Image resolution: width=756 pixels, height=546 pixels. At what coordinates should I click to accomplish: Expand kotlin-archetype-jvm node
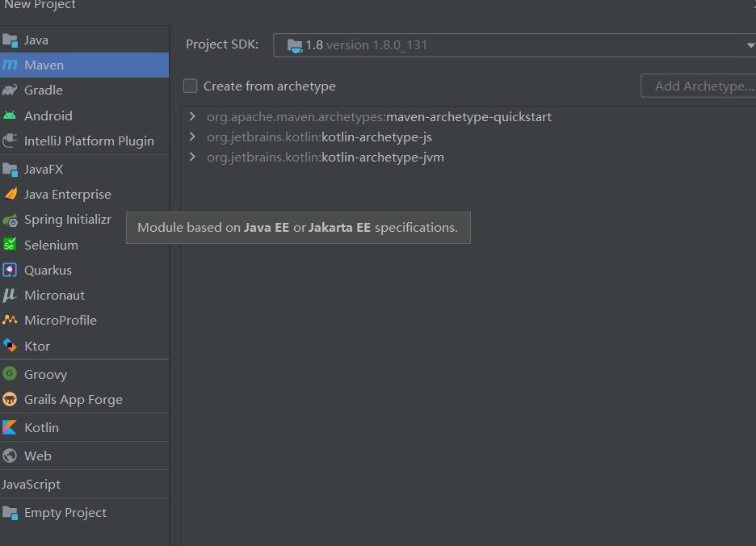192,157
